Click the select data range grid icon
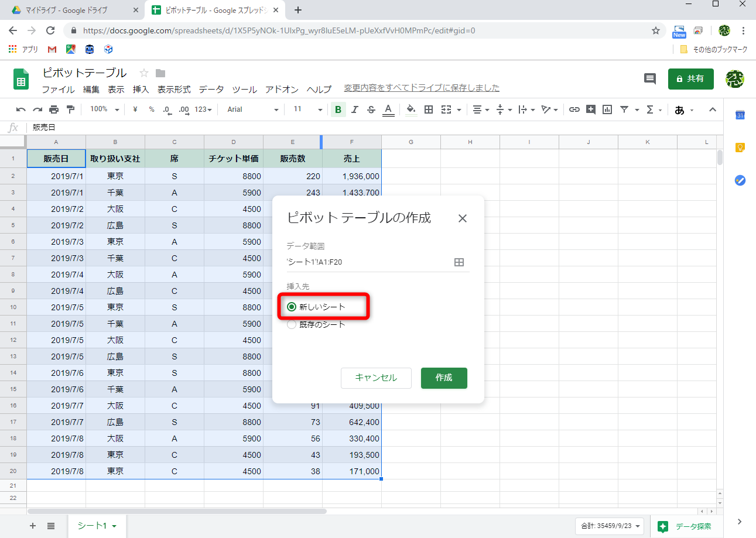The height and width of the screenshot is (538, 756). pos(459,262)
